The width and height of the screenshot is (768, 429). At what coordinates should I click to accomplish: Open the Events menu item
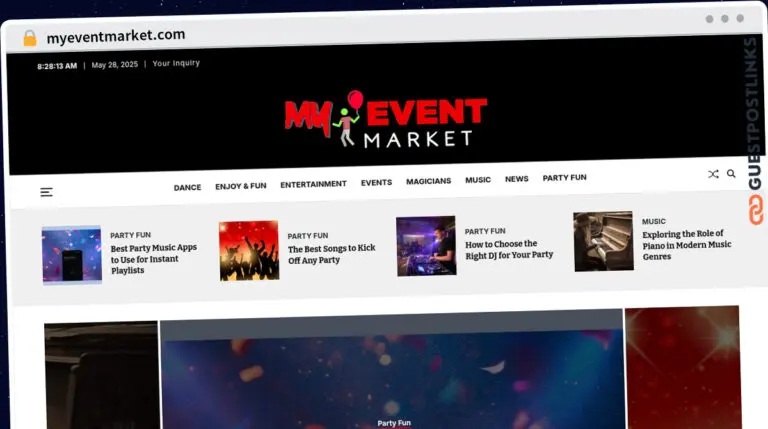coord(376,183)
